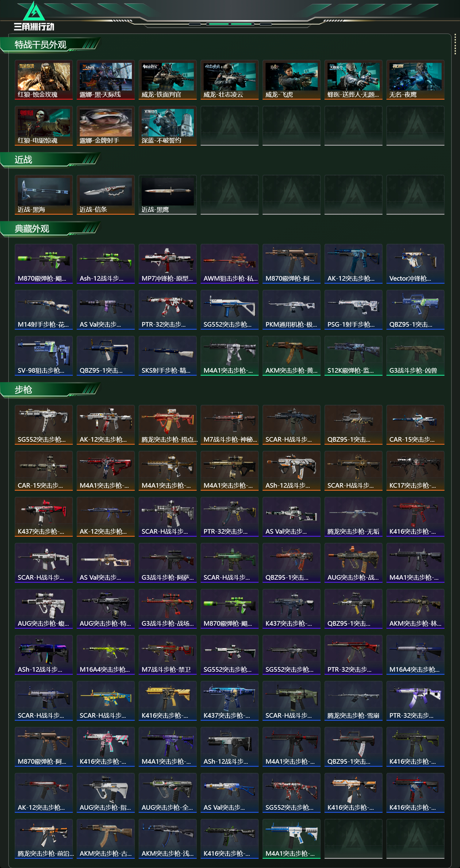Choose the 无名-夜鹰 operator skin
This screenshot has width=460, height=868.
click(x=415, y=80)
